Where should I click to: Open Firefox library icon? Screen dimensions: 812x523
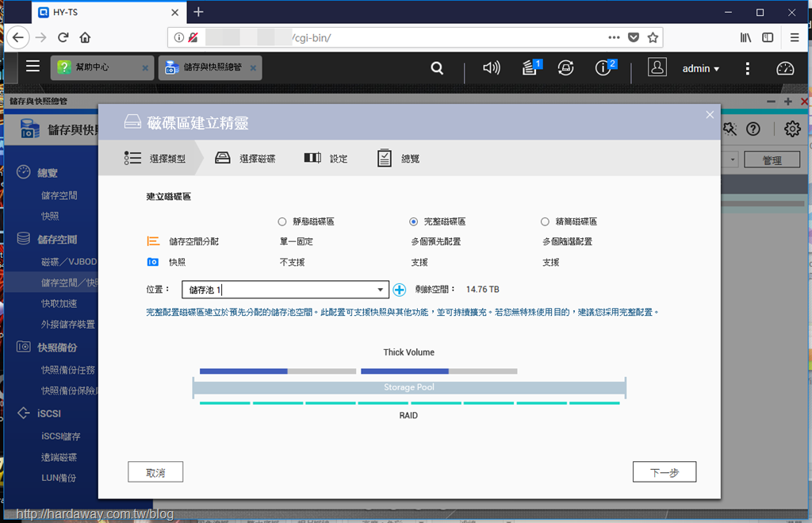click(x=745, y=37)
